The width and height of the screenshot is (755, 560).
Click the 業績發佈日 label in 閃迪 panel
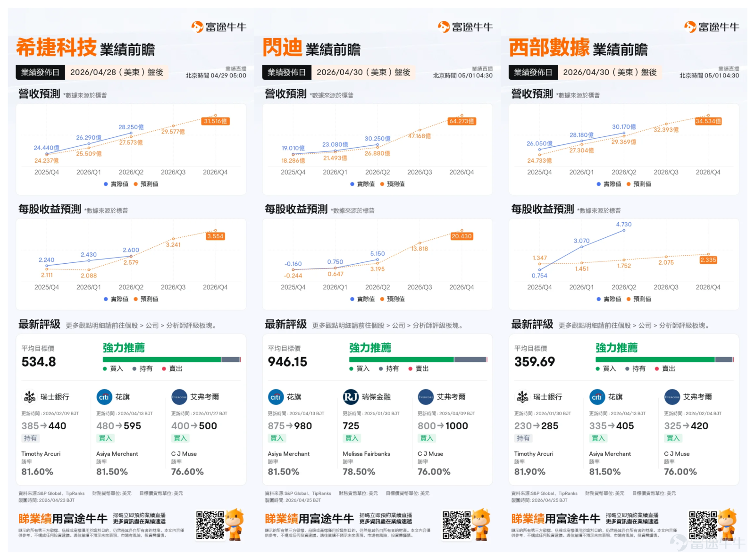click(286, 72)
